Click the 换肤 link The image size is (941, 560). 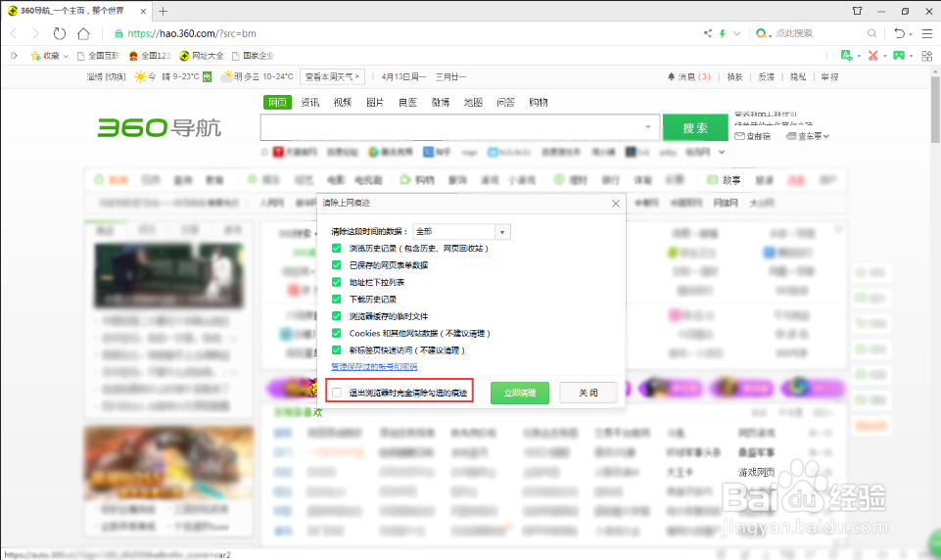tap(734, 76)
